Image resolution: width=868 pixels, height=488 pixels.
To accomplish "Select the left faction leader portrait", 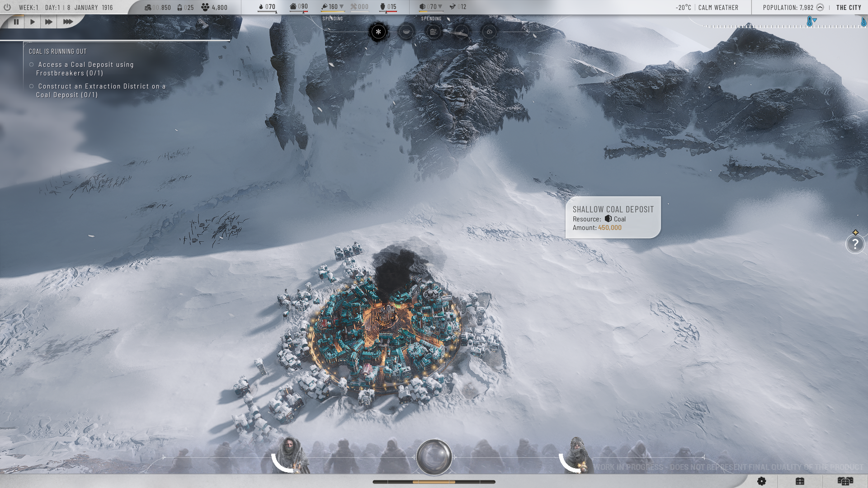I will [x=292, y=455].
